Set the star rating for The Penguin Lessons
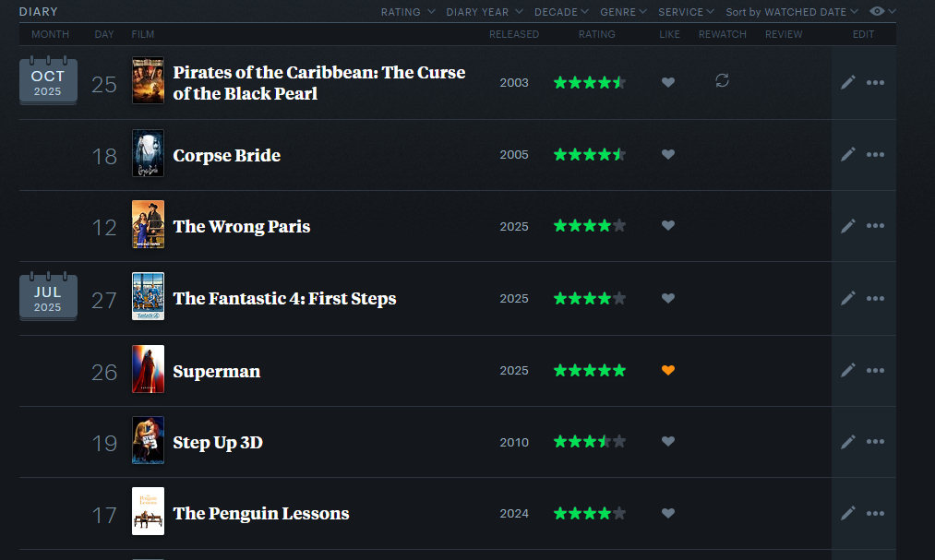The height and width of the screenshot is (560, 935). [x=590, y=513]
